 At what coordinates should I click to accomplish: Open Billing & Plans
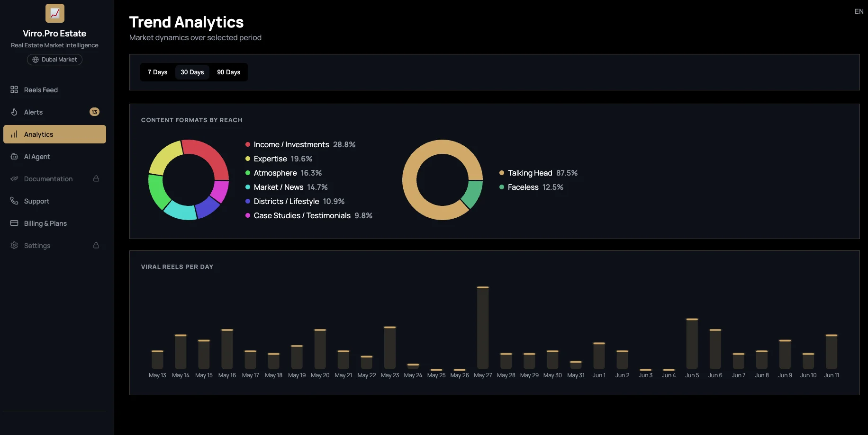click(x=54, y=223)
